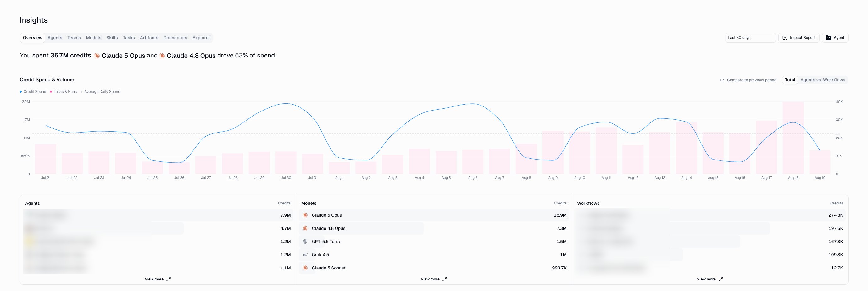Switch to the Agents tab
Viewport: 868px width, 304px height.
point(55,38)
